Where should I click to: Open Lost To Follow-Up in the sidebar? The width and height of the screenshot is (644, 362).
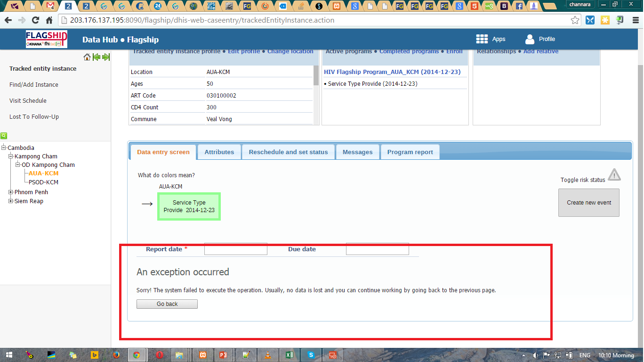[34, 117]
